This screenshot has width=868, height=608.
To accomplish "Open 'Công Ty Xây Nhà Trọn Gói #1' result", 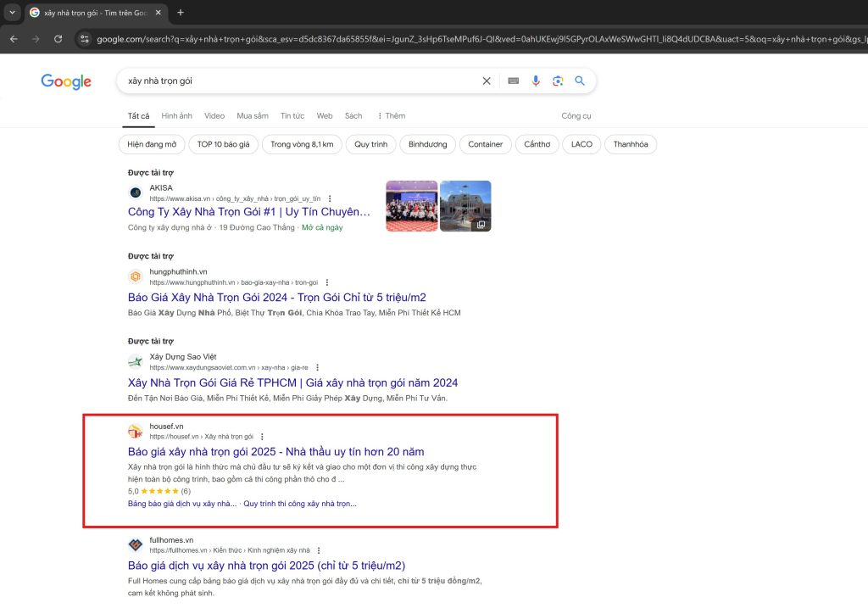I will click(x=248, y=212).
